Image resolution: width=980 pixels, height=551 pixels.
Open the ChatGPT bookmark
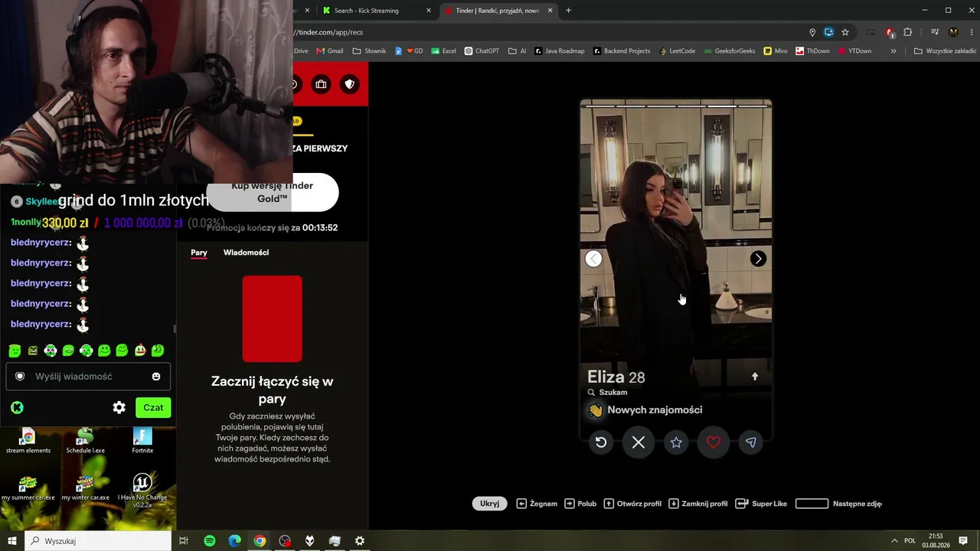click(x=482, y=51)
